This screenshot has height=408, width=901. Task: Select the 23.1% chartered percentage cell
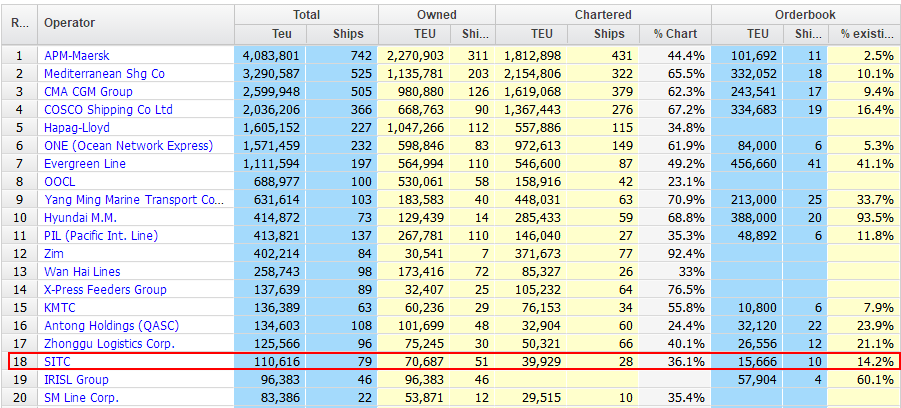click(675, 182)
